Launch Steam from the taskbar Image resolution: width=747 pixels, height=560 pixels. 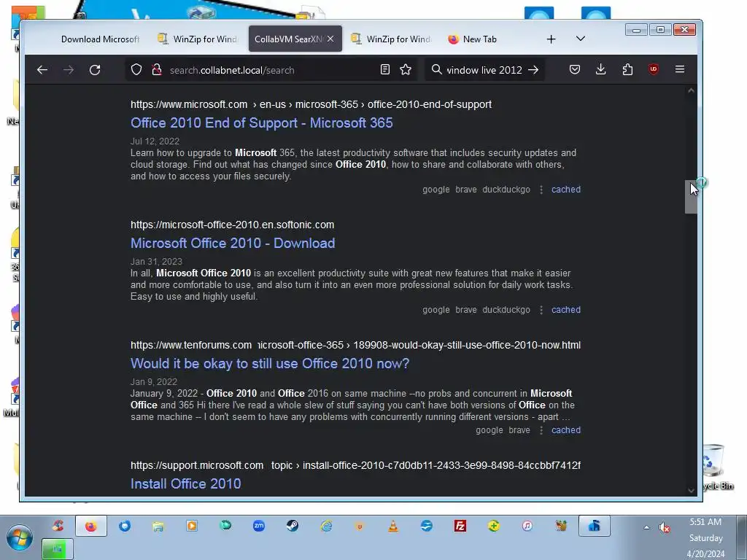(x=292, y=526)
